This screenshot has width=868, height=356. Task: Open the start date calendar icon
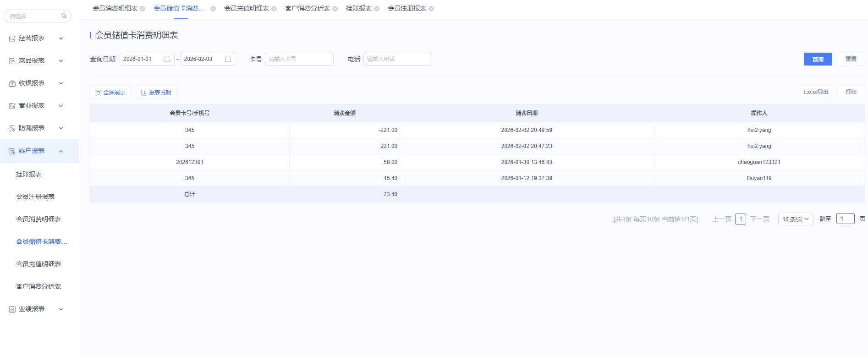point(167,59)
